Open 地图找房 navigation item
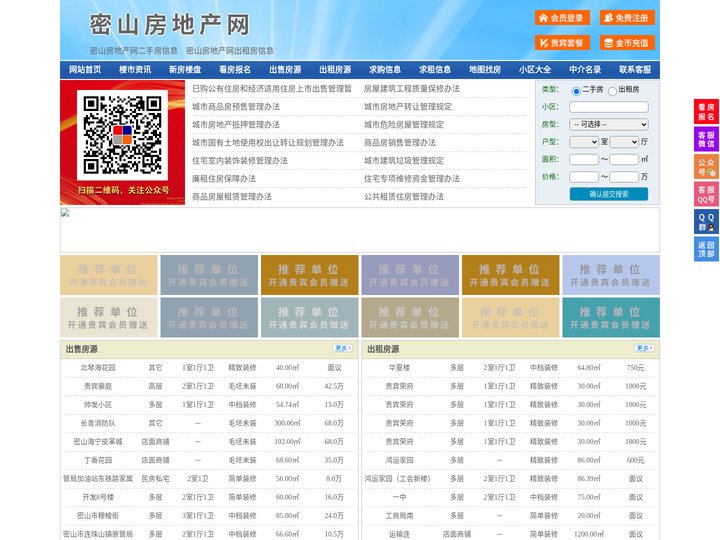The height and width of the screenshot is (540, 720). coord(485,70)
